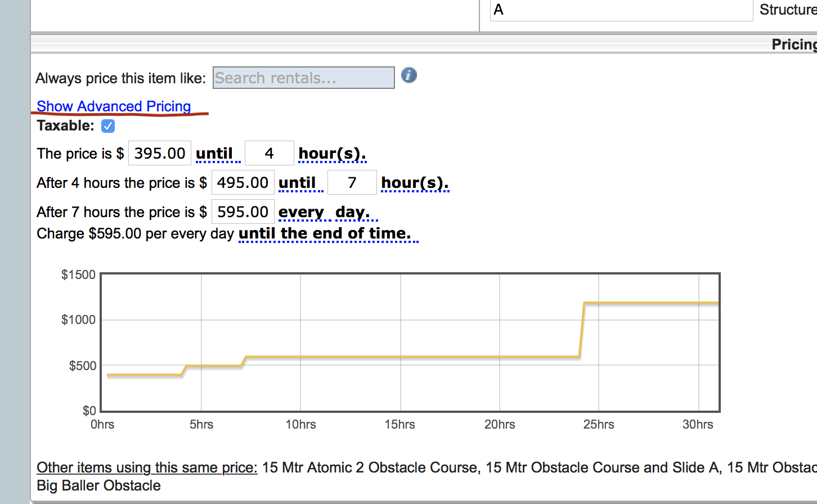Click 'Other items using this same price' link
The image size is (817, 504).
[x=147, y=467]
